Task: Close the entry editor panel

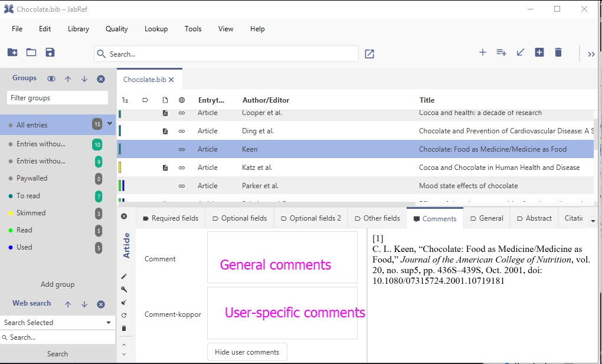Action: pyautogui.click(x=124, y=217)
